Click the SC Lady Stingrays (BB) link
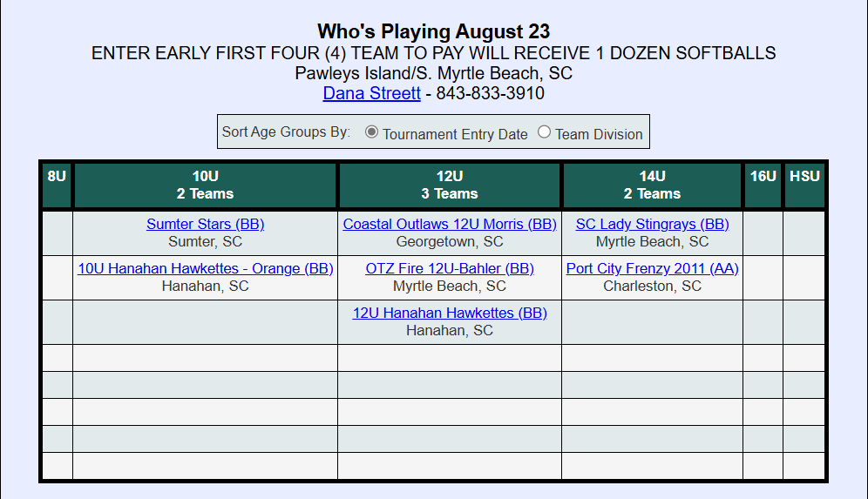868x499 pixels. click(652, 224)
